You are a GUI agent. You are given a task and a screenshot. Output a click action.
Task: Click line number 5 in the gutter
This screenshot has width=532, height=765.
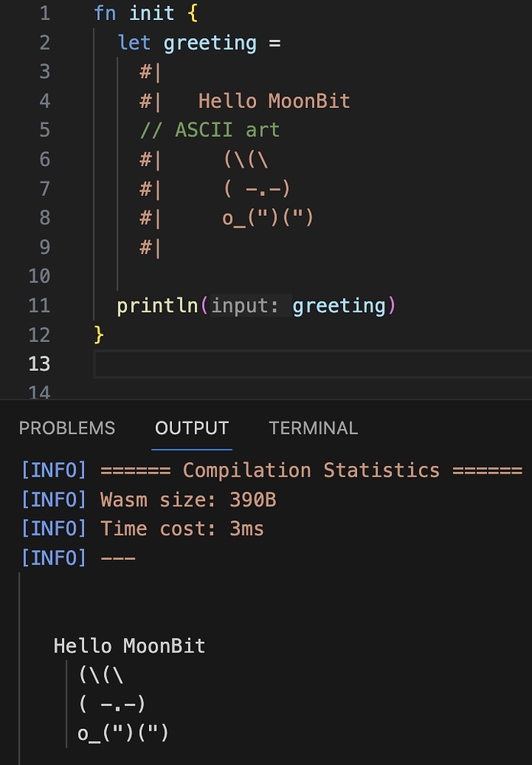pos(45,130)
